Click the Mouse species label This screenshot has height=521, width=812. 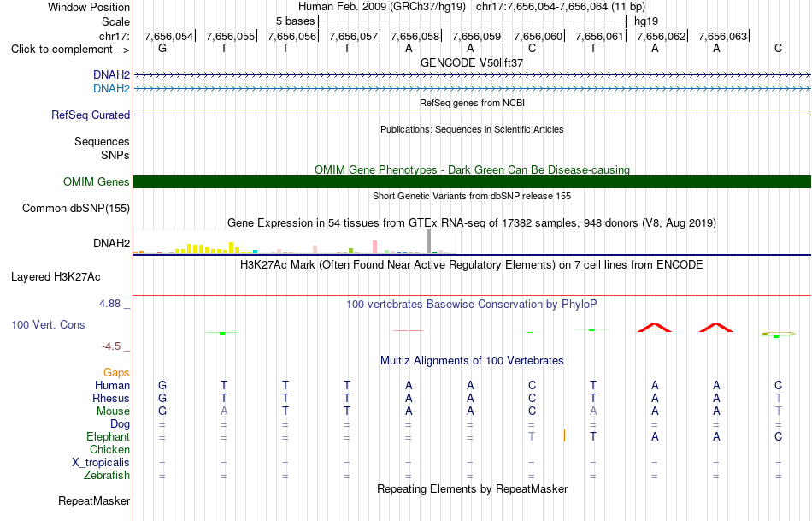click(113, 411)
